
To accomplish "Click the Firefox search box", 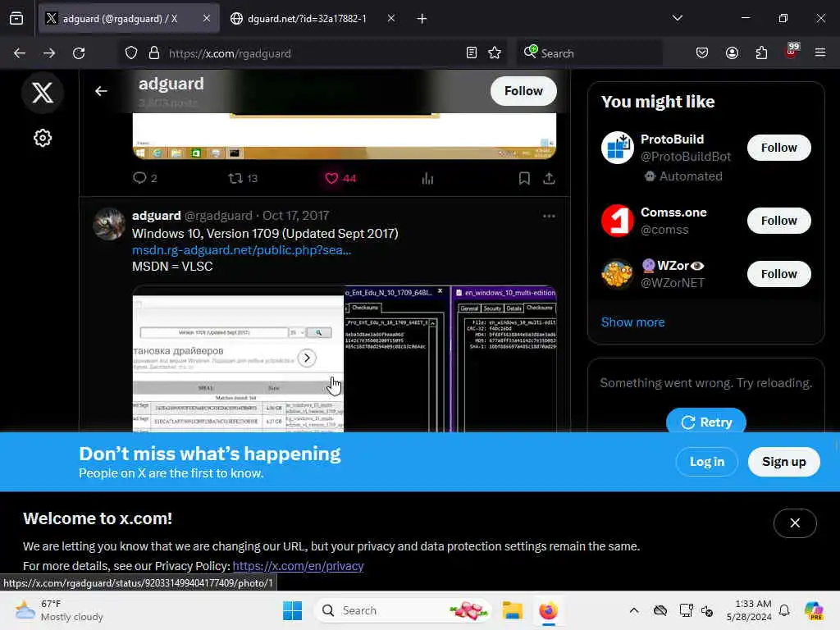I will 589,53.
